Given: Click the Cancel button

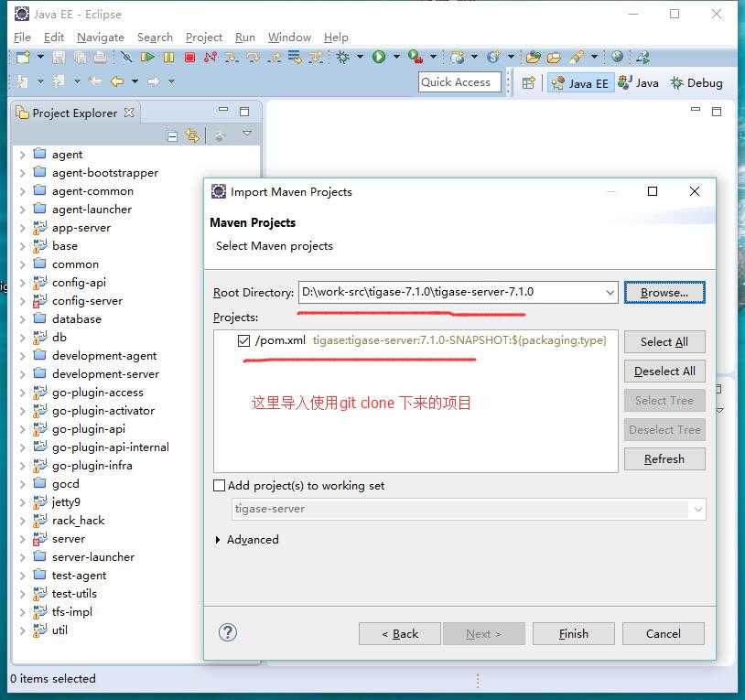Looking at the screenshot, I should click(x=664, y=634).
